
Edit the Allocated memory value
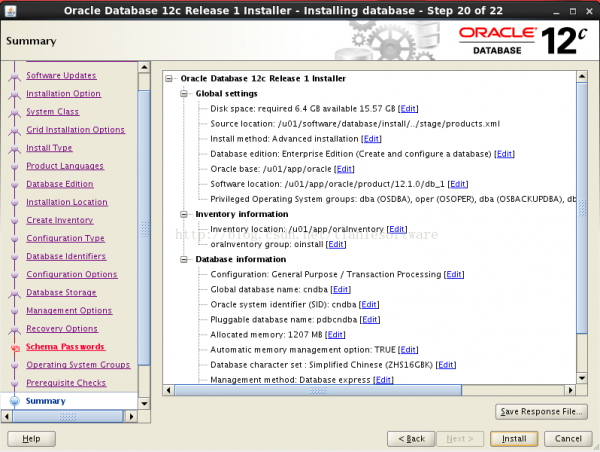coord(335,335)
